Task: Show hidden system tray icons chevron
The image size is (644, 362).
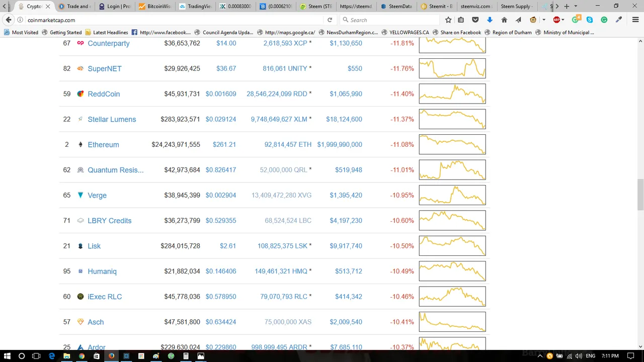Action: pos(540,356)
